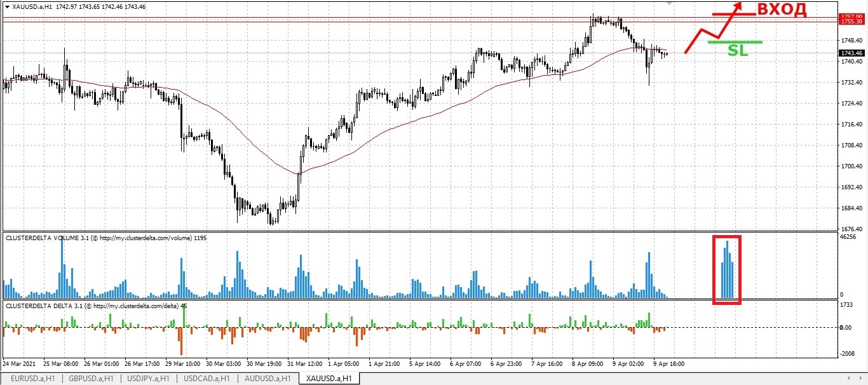The width and height of the screenshot is (868, 385).
Task: Click the 31 Mar 12:00 time axis label
Action: [x=306, y=364]
